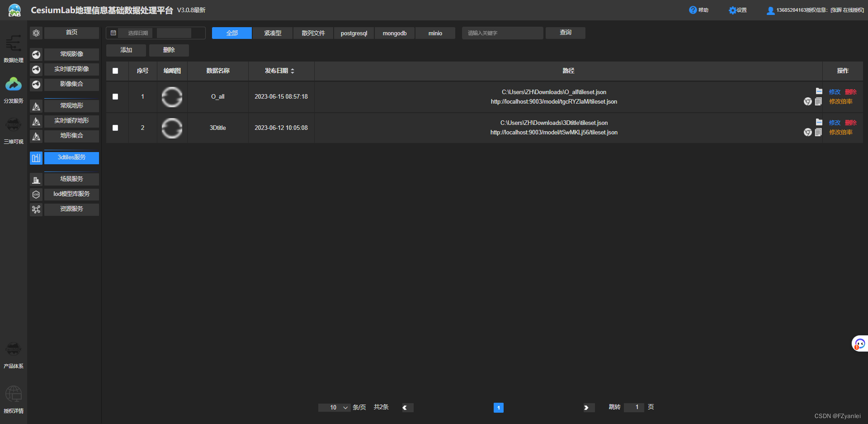Open the floating chat support widget

coord(860,344)
